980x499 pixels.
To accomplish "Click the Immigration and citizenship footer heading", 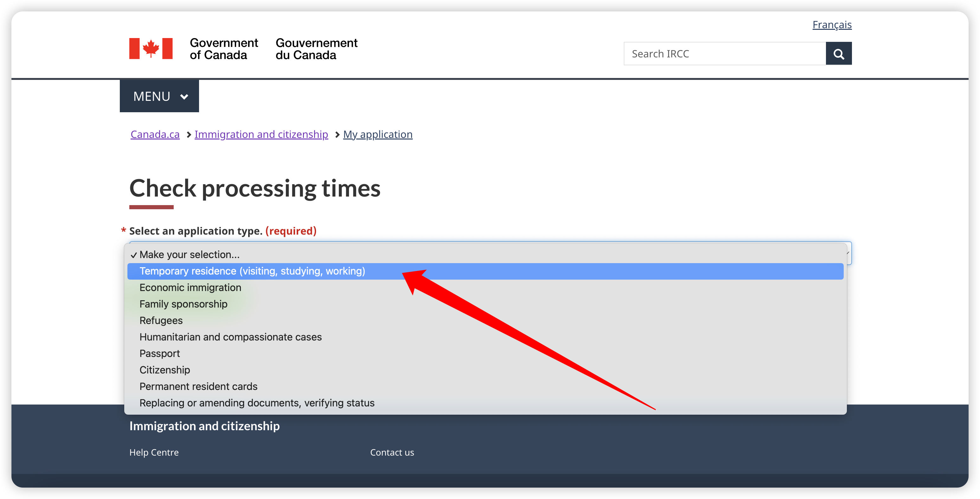I will (204, 426).
